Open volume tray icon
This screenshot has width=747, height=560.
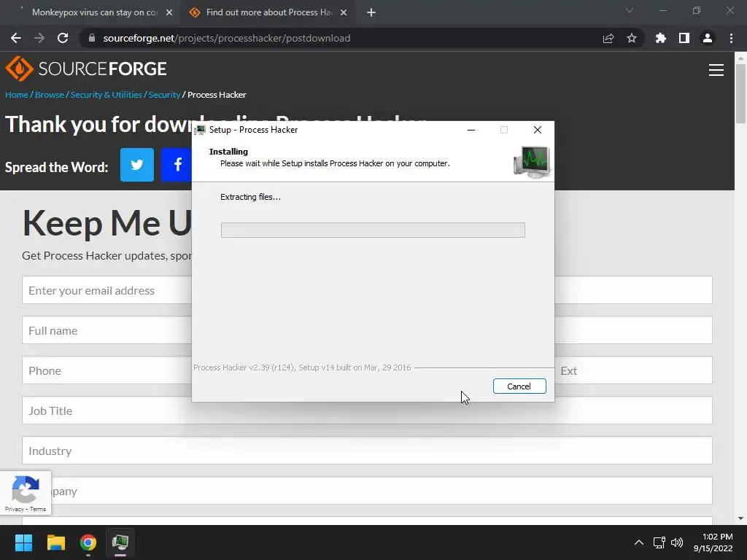tap(677, 542)
